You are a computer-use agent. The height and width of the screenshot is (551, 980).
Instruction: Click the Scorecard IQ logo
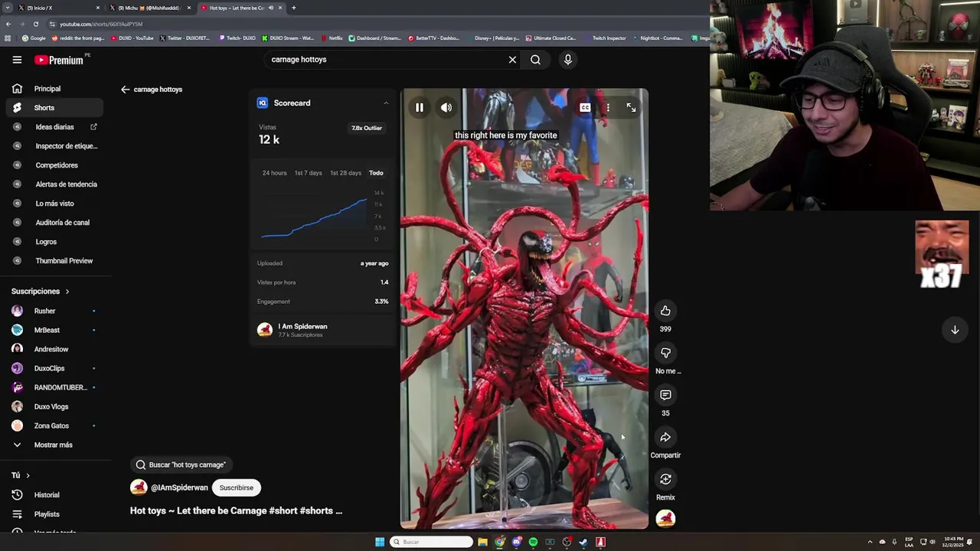pos(263,103)
